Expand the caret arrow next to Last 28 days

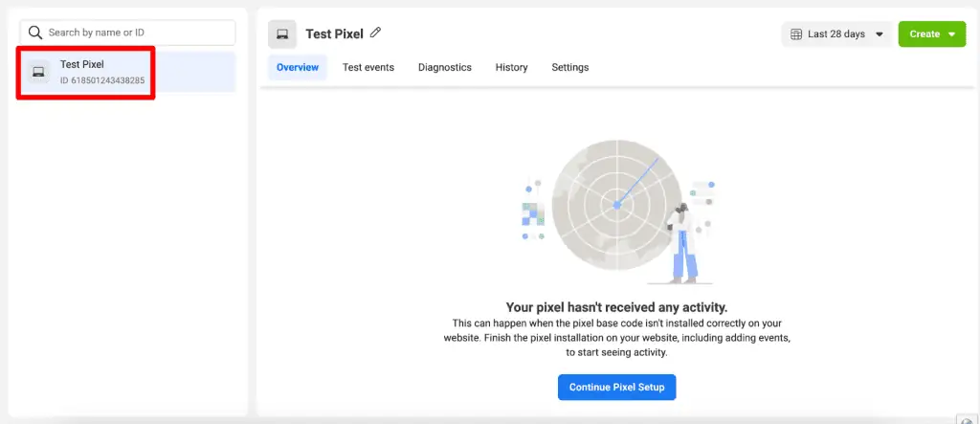click(880, 34)
